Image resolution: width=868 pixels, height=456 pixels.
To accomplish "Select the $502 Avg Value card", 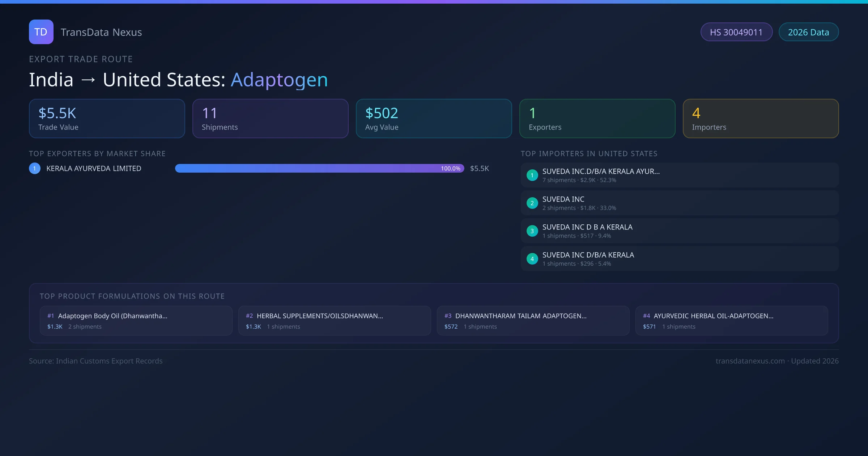I will [434, 118].
